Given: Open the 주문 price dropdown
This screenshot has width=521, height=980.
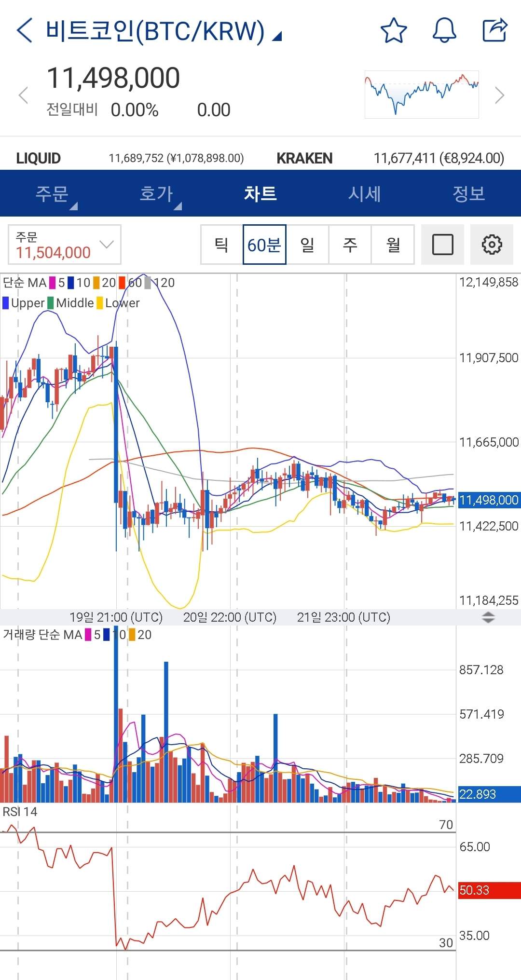Looking at the screenshot, I should [65, 245].
